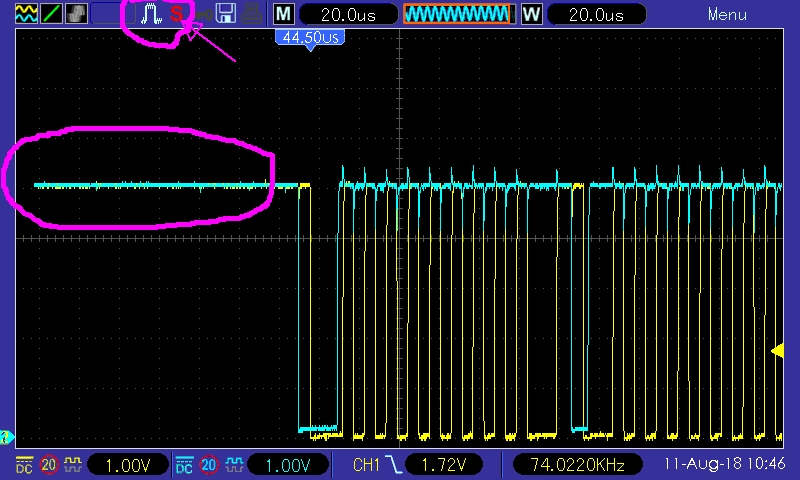Image resolution: width=800 pixels, height=480 pixels.
Task: Click the gray persistence display icon
Action: pyautogui.click(x=76, y=14)
